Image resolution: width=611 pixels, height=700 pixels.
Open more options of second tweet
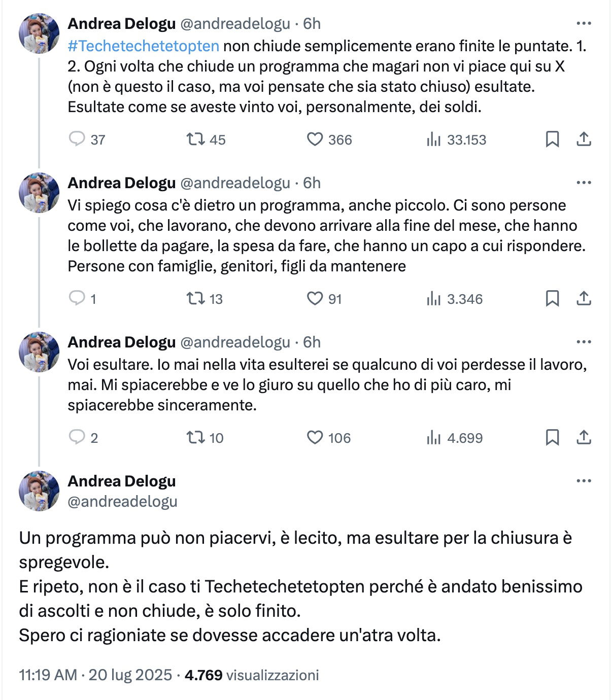[584, 183]
